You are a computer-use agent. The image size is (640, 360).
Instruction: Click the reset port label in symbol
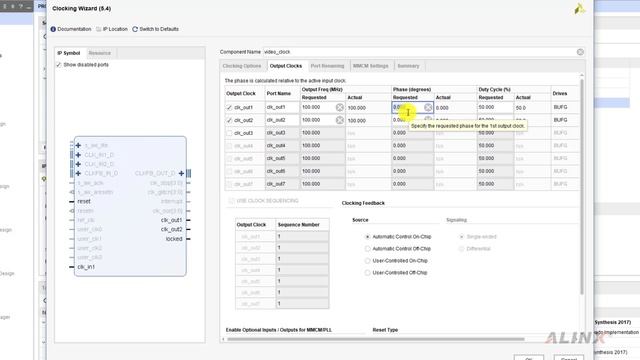(x=84, y=202)
